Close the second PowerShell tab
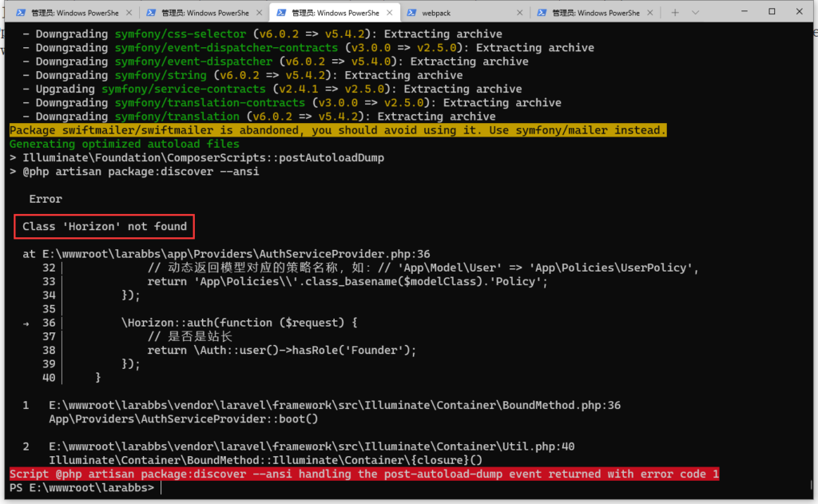This screenshot has width=818, height=504. [x=260, y=12]
